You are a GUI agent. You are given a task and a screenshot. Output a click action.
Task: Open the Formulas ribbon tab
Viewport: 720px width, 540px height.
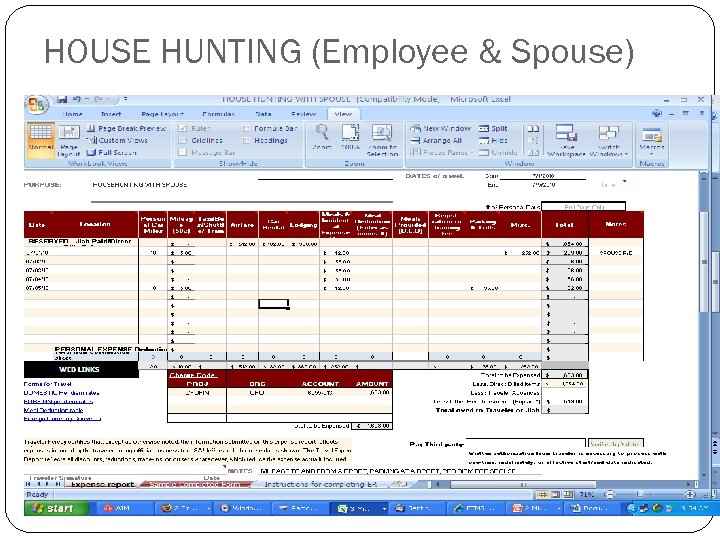[x=219, y=114]
